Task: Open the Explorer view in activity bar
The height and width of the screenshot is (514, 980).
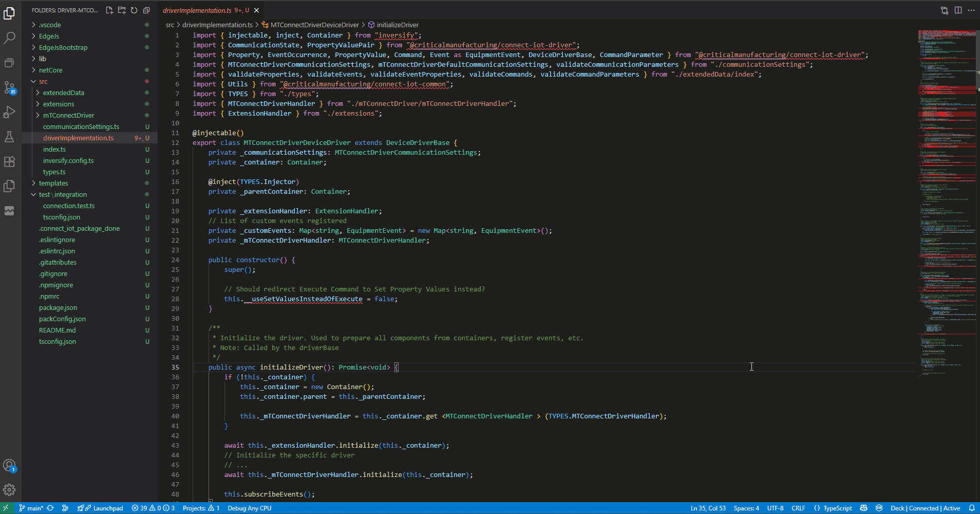Action: [9, 13]
